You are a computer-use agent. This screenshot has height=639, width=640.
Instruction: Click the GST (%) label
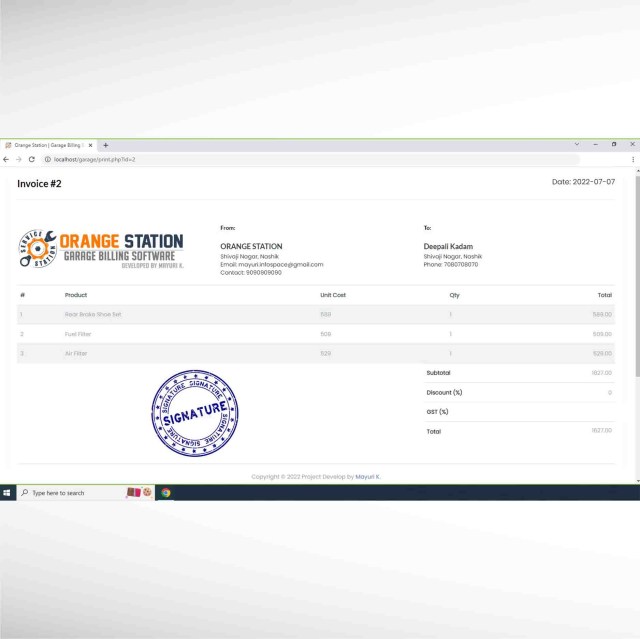[x=437, y=412]
